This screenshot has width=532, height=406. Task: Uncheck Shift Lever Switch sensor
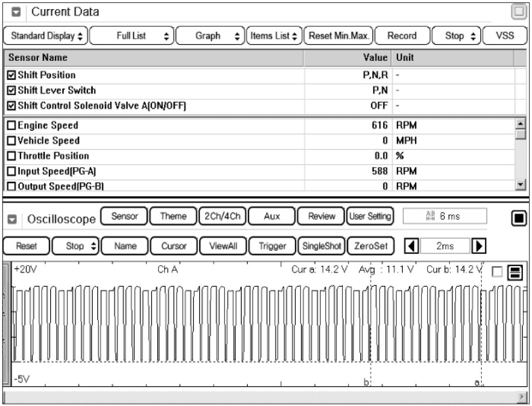[12, 91]
